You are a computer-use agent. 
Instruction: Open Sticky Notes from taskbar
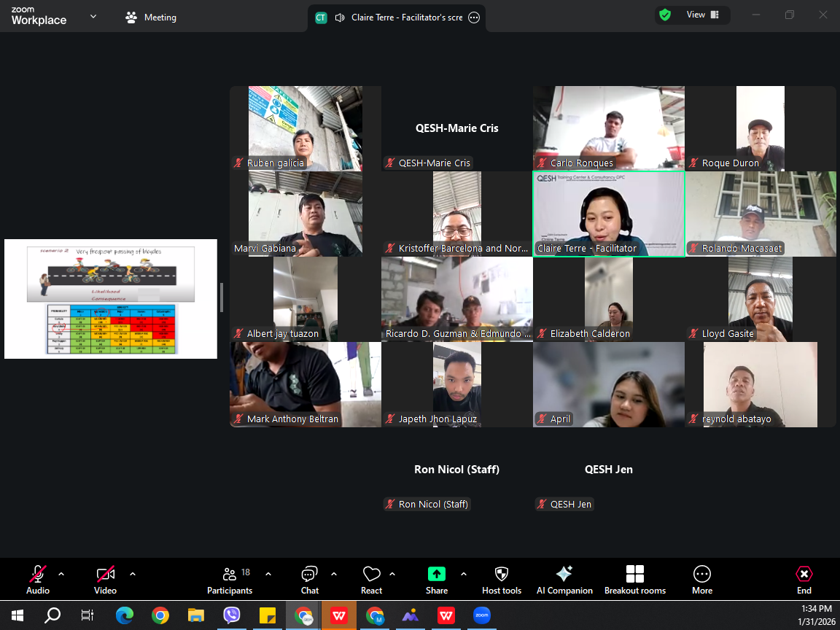click(x=268, y=615)
